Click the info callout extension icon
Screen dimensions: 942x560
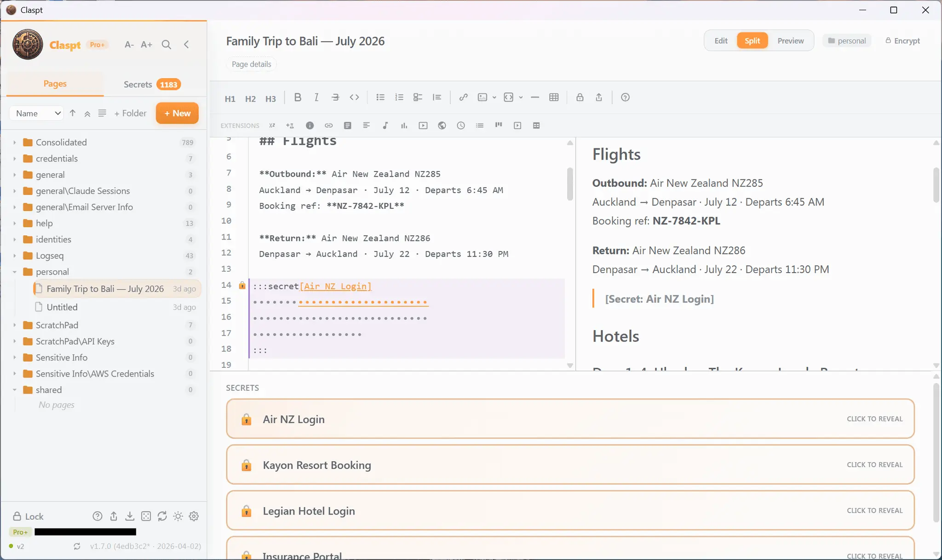[310, 126]
